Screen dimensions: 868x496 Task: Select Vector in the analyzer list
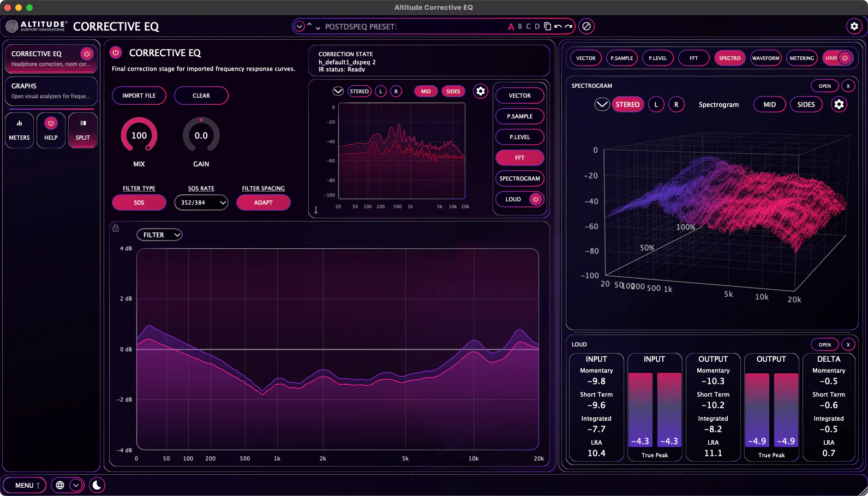pos(520,95)
